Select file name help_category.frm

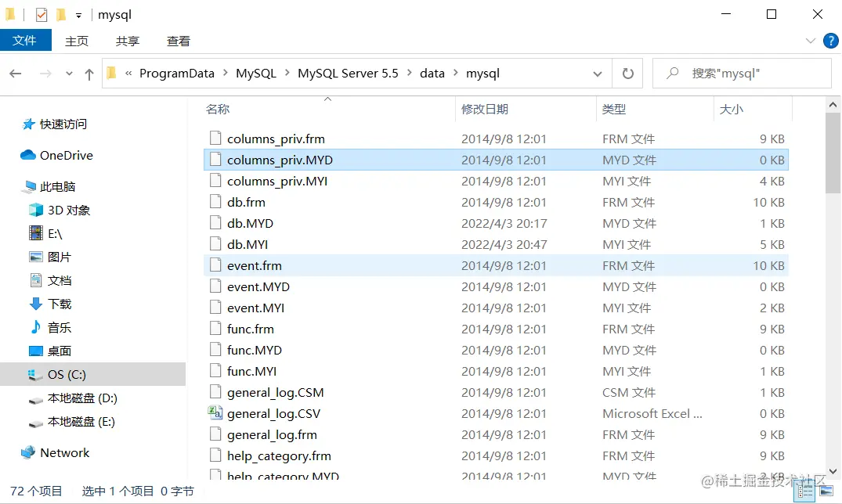(279, 455)
